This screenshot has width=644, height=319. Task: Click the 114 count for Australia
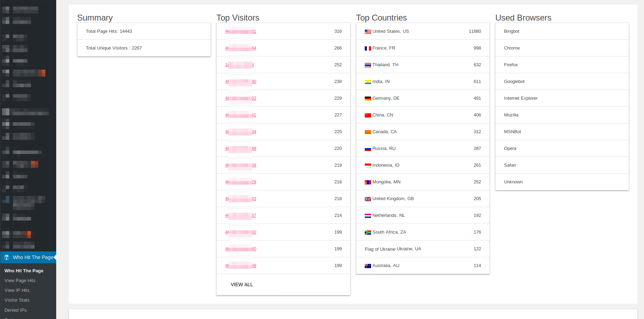click(x=477, y=266)
